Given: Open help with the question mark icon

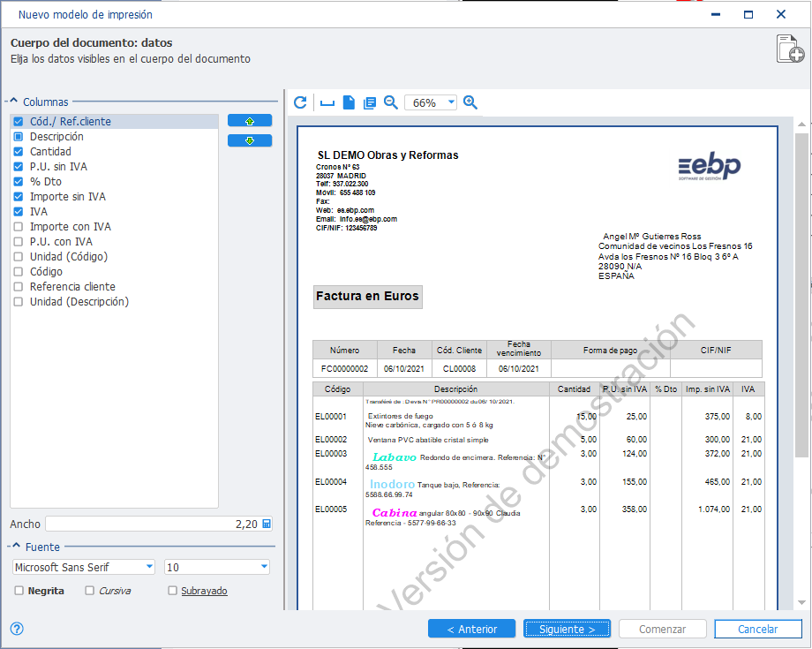Looking at the screenshot, I should [17, 629].
